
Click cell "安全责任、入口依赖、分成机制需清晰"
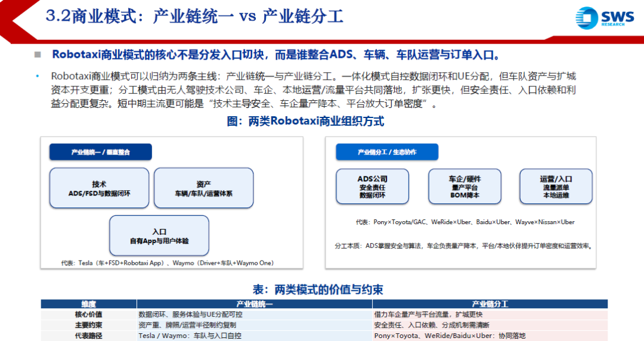(490, 325)
